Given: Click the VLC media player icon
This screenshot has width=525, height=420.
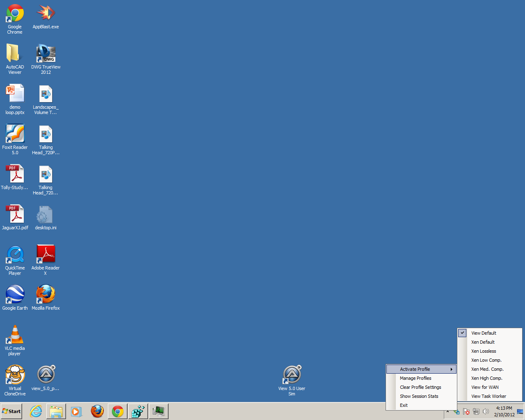Looking at the screenshot, I should pyautogui.click(x=15, y=335).
